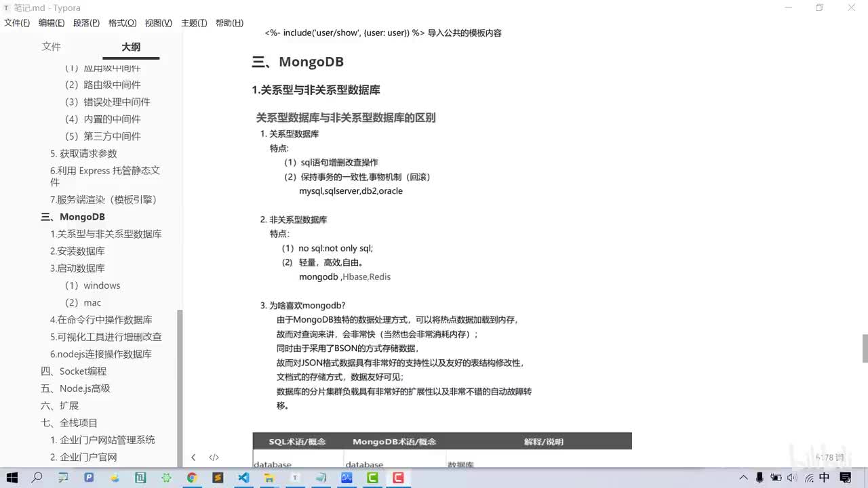Open the 帮助(H) menu

pos(229,23)
